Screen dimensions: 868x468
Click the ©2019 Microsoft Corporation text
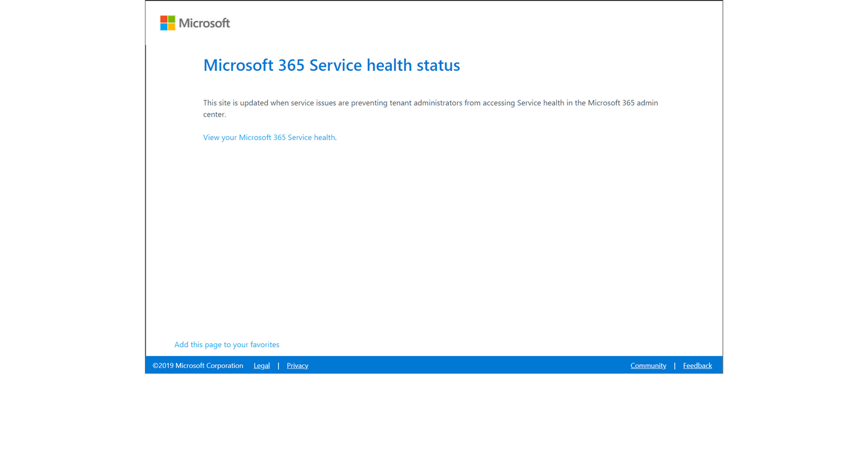point(198,365)
